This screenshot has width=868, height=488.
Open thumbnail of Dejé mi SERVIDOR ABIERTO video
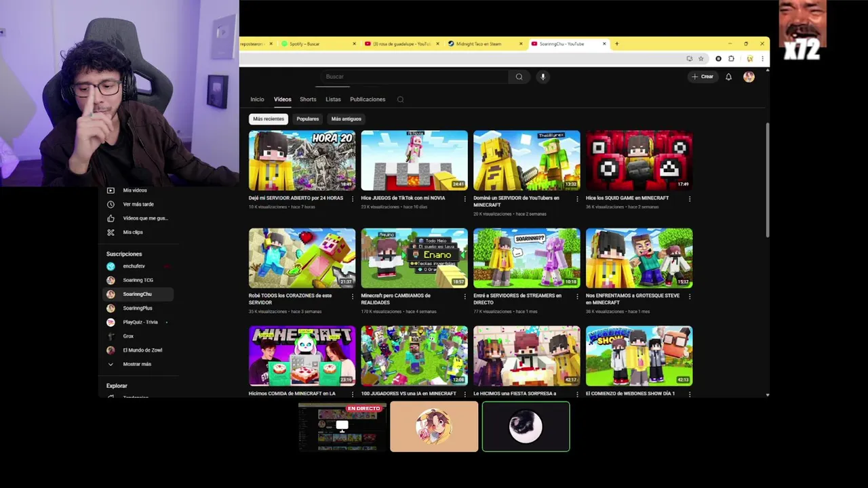(x=302, y=161)
